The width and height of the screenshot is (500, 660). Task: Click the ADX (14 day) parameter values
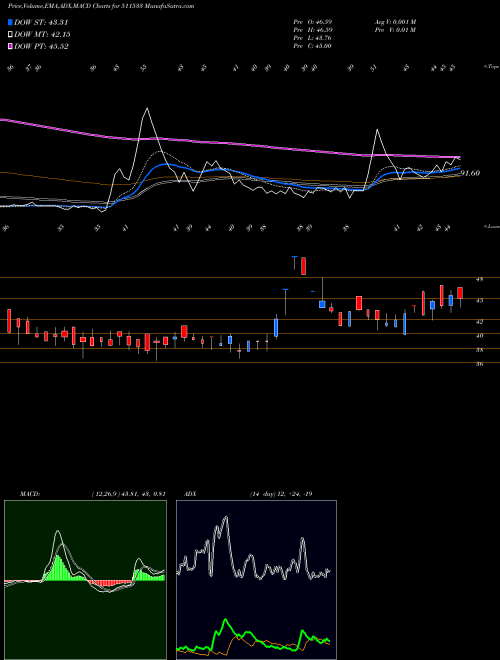coord(281,494)
